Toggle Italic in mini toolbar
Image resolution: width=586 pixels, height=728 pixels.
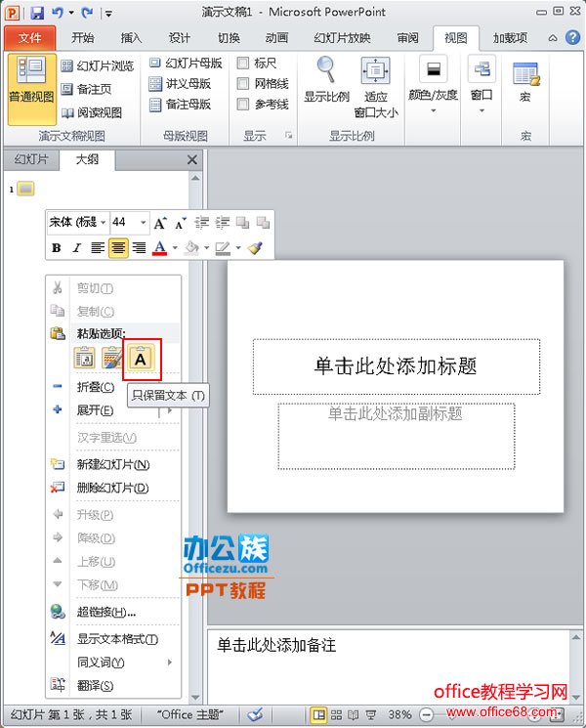tap(76, 248)
